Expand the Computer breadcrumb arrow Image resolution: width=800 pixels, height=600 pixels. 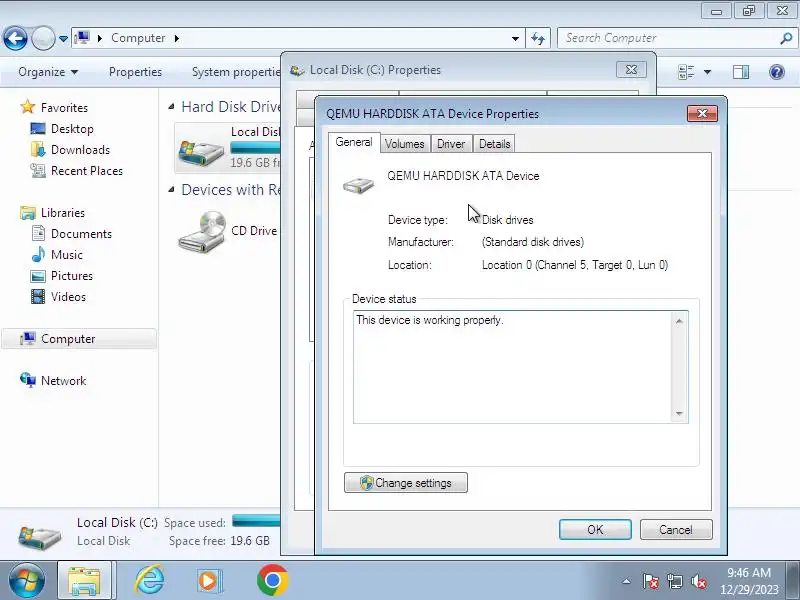pyautogui.click(x=177, y=38)
